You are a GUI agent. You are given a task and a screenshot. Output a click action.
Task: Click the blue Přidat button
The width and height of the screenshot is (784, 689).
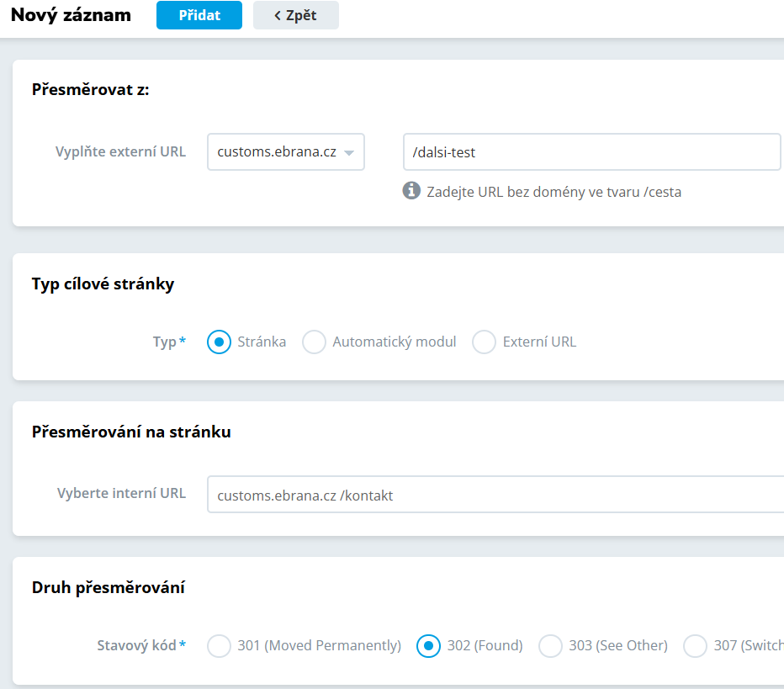(x=199, y=15)
